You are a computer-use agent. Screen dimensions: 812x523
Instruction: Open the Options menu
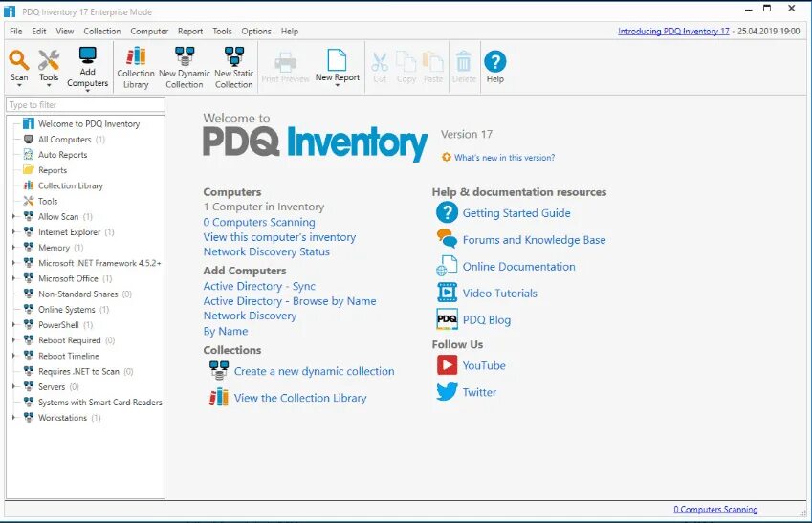(x=255, y=31)
